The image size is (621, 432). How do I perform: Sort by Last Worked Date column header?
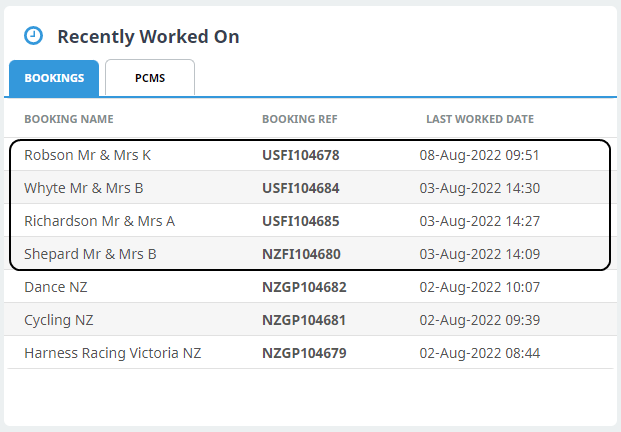pyautogui.click(x=479, y=119)
